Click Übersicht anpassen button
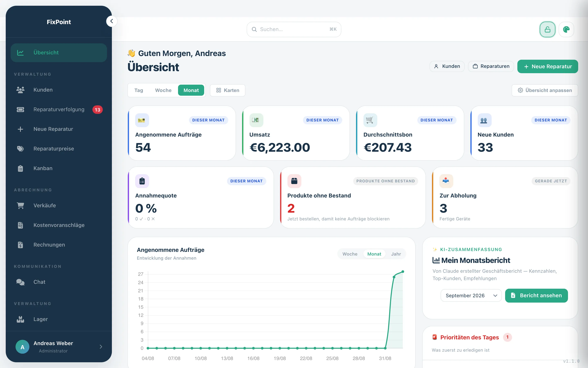 (545, 90)
